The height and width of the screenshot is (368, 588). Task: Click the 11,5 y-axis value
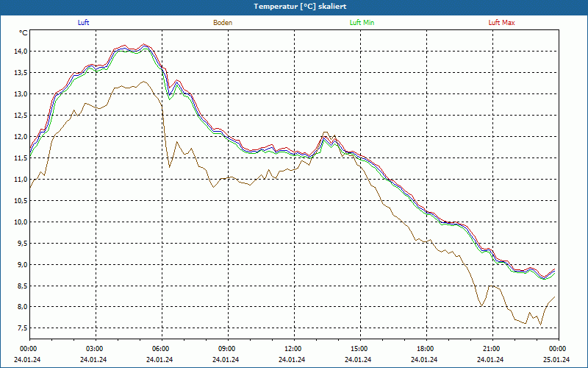pyautogui.click(x=21, y=158)
